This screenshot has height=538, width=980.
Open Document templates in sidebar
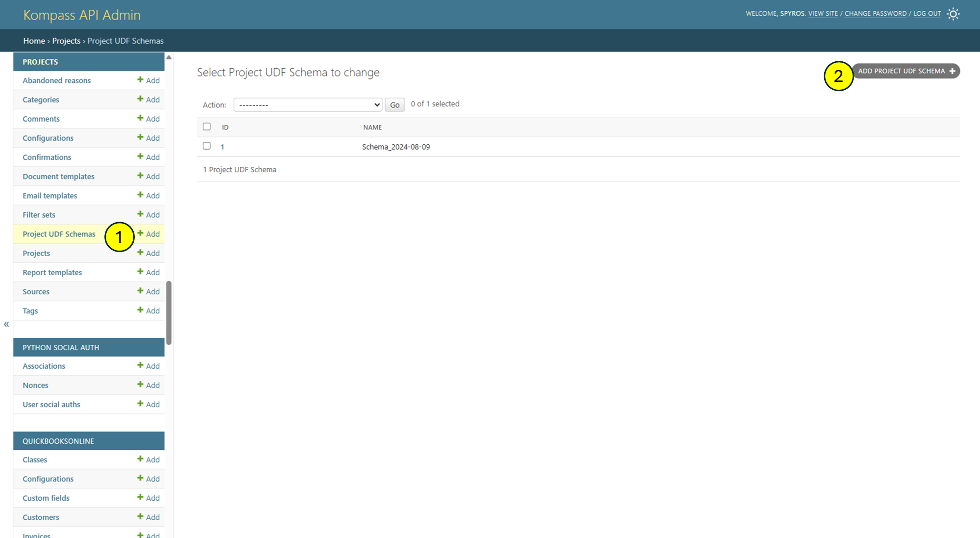click(58, 177)
